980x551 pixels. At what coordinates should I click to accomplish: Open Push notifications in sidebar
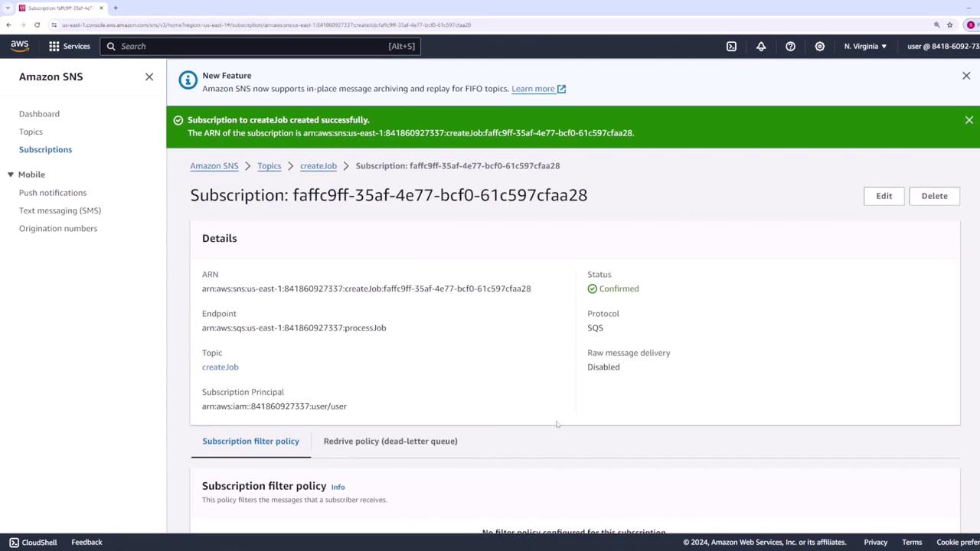tap(53, 193)
